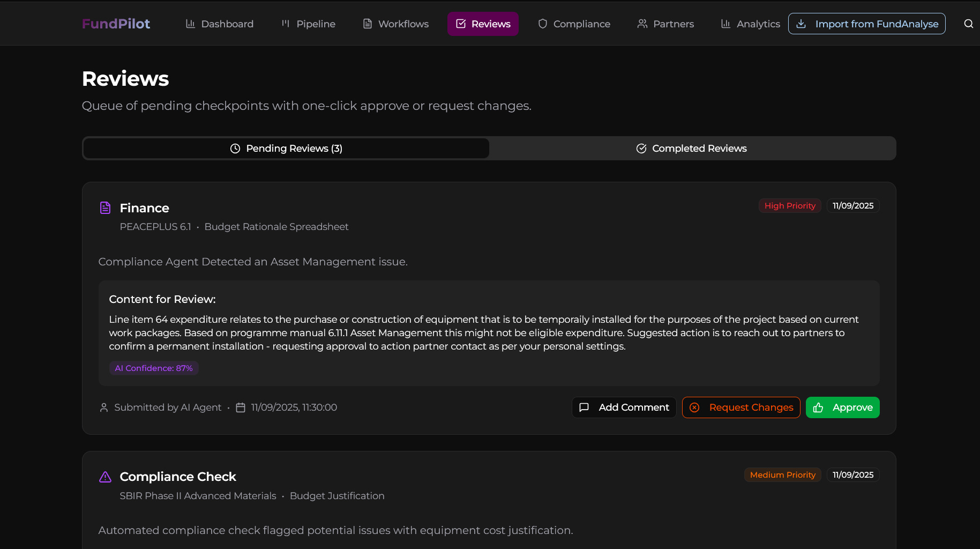
Task: Click Import from FundAnalyse button
Action: point(866,24)
